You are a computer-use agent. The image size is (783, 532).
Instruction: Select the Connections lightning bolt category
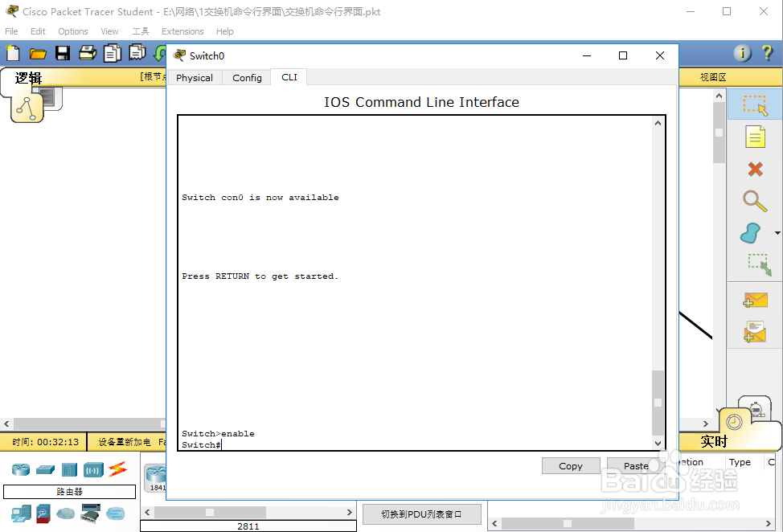(118, 469)
